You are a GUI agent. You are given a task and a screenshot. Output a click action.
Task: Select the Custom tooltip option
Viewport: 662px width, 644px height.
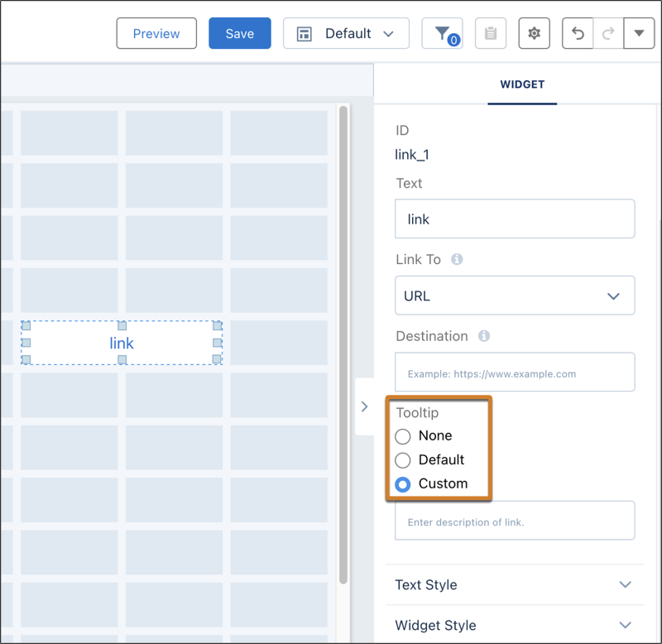point(403,484)
